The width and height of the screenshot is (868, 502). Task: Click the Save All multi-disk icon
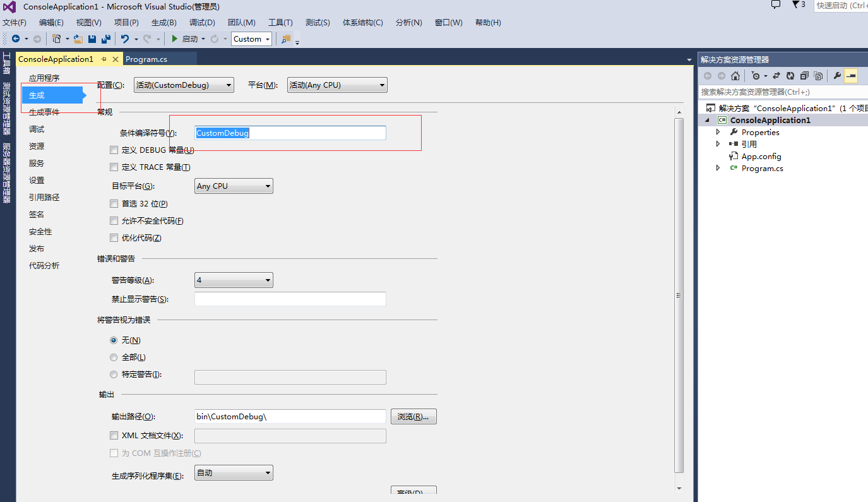(106, 39)
